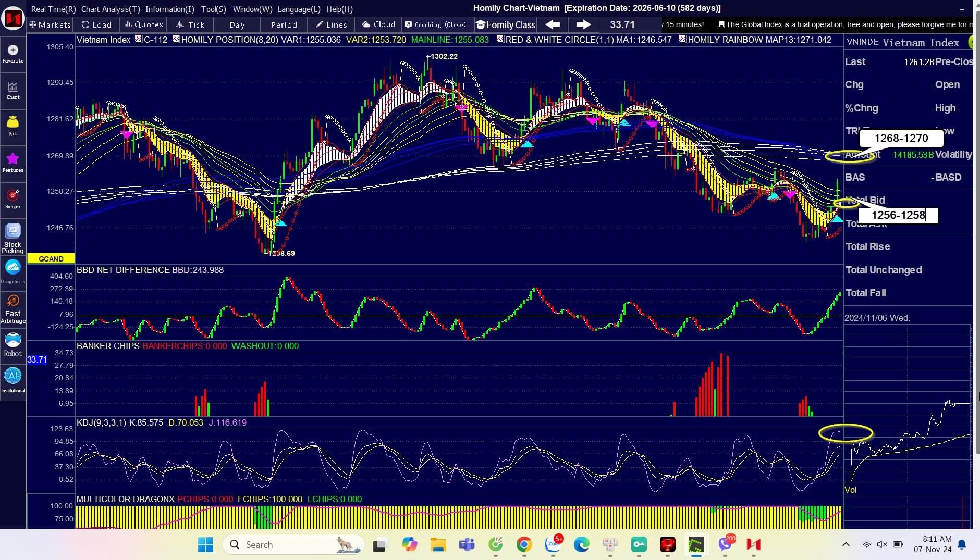Open Stock Picking in the sidebar
The width and height of the screenshot is (980, 560).
click(13, 239)
